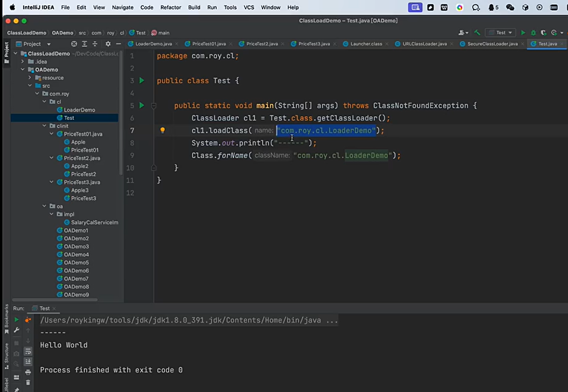Collapse the clinit package in project tree
The height and width of the screenshot is (392, 568).
pyautogui.click(x=44, y=126)
